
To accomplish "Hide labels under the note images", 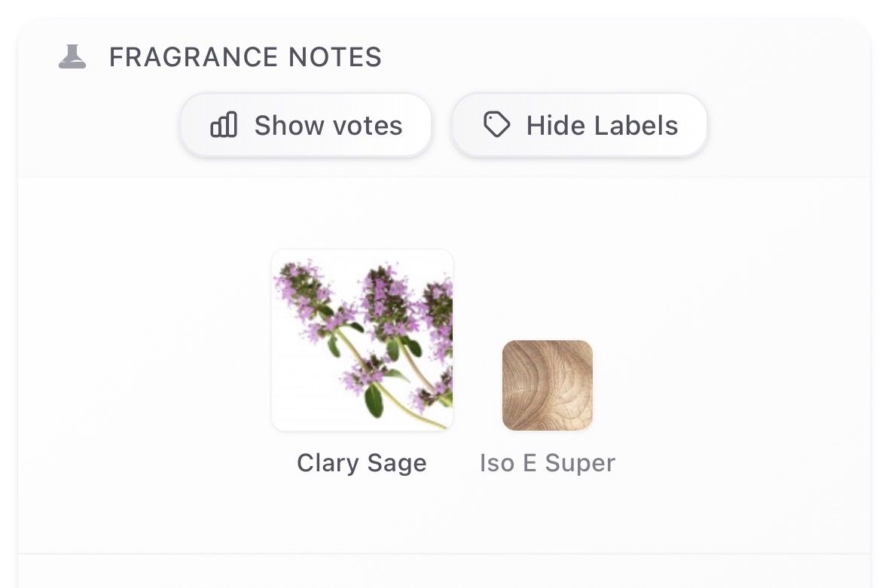I will click(x=579, y=125).
